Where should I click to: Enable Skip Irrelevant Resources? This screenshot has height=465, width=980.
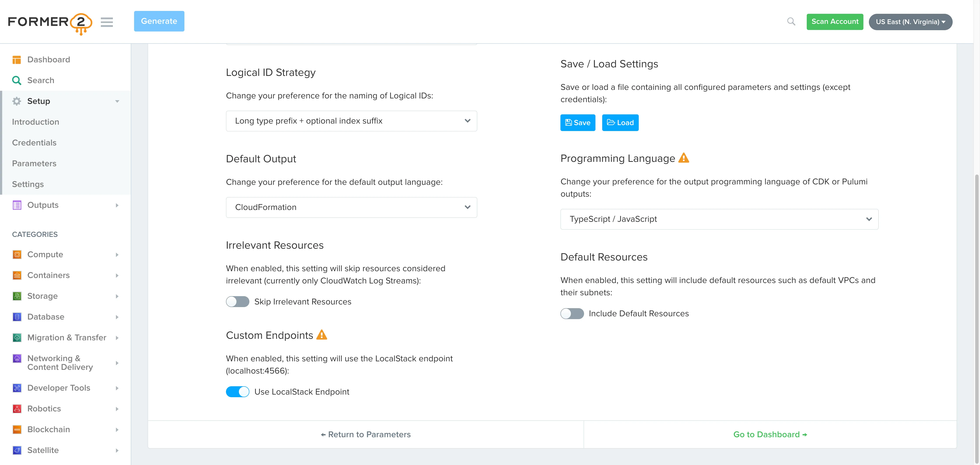click(237, 301)
